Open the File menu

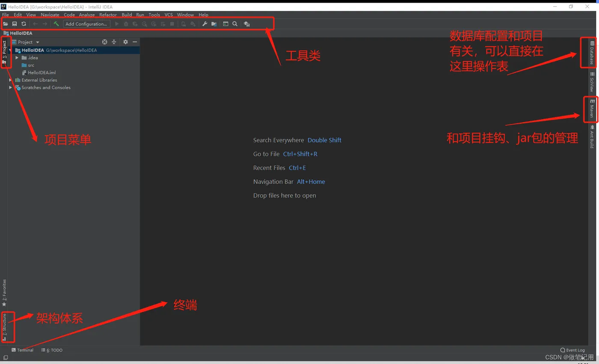click(x=6, y=15)
